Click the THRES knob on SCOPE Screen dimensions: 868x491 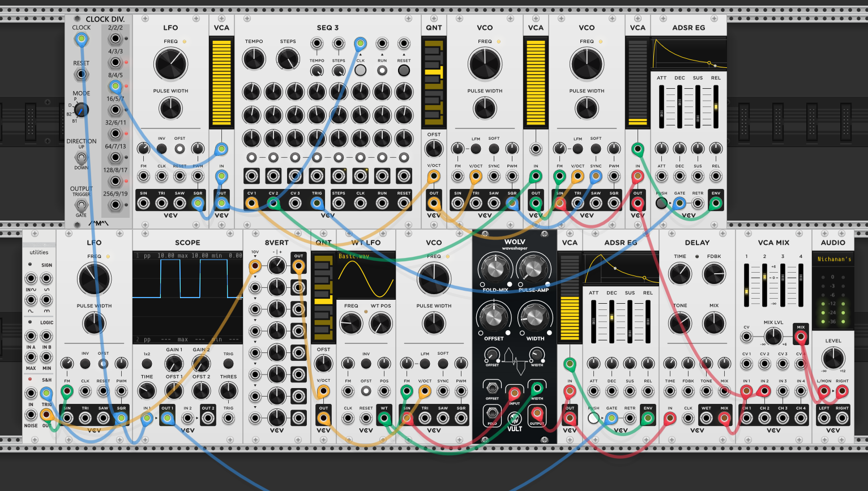click(228, 390)
